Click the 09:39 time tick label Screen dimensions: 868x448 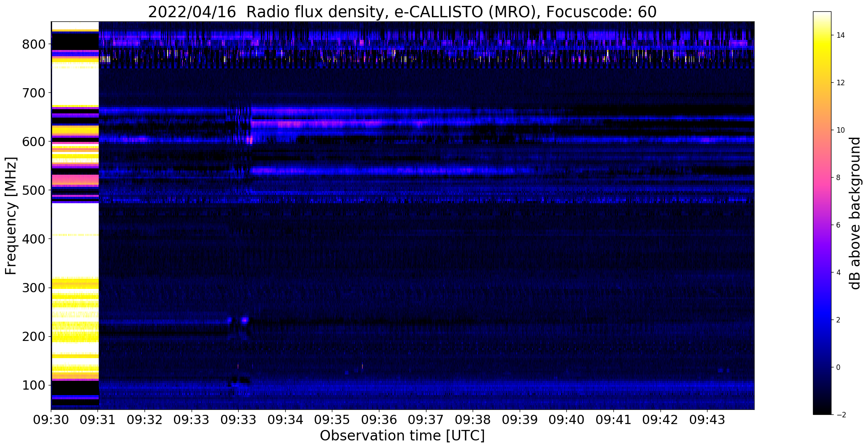[520, 420]
